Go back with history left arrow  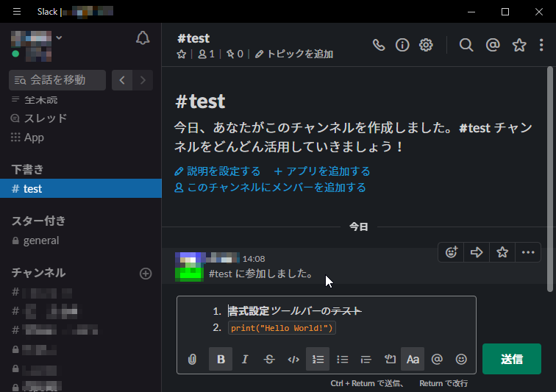(122, 80)
